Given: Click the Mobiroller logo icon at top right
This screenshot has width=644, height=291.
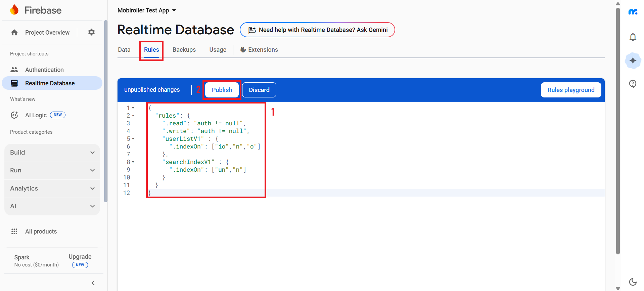Looking at the screenshot, I should (633, 12).
